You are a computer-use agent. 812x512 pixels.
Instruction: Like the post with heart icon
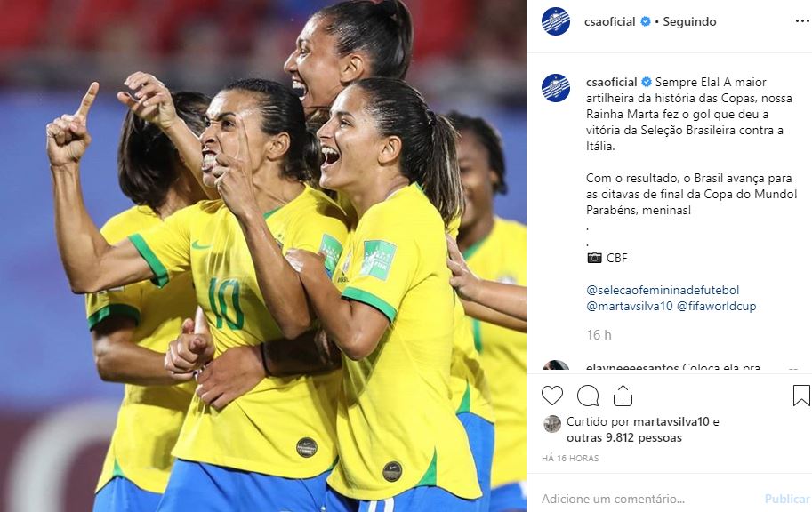552,396
